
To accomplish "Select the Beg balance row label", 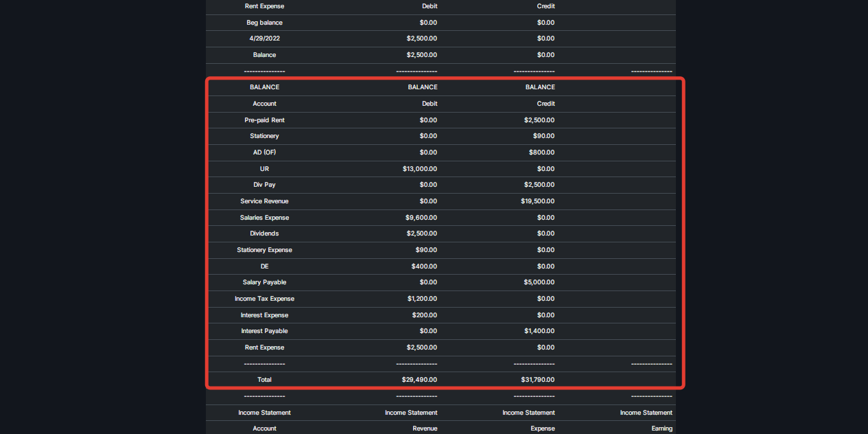I will pos(264,23).
